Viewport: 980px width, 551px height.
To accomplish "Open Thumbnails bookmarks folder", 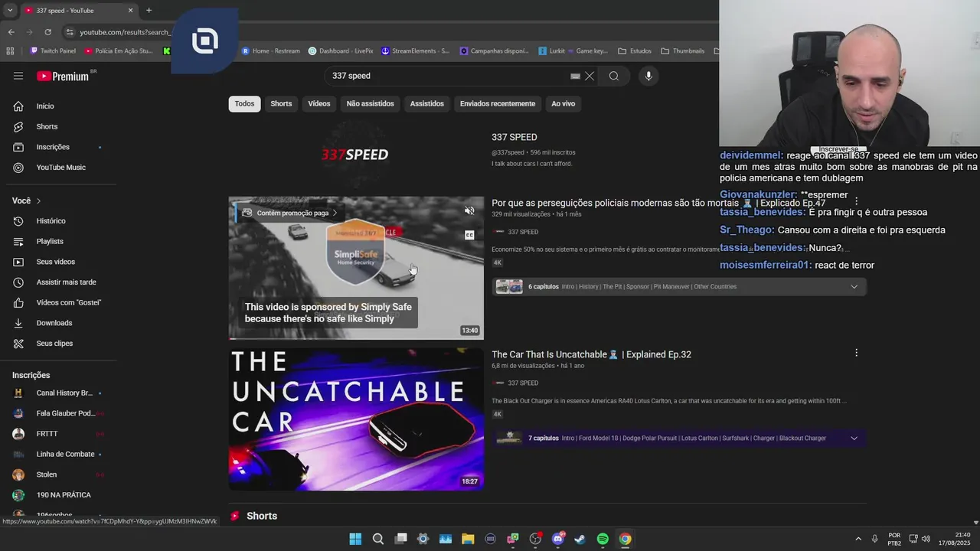I will [682, 51].
